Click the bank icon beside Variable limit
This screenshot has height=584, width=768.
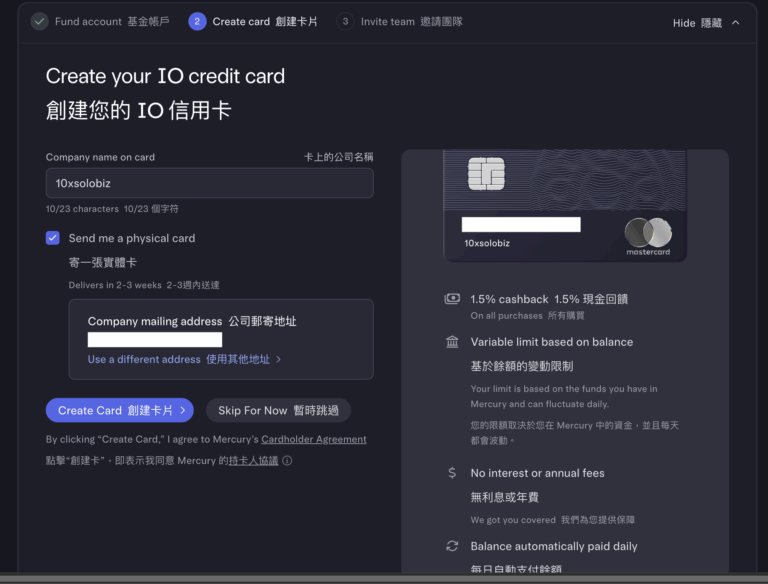(452, 342)
